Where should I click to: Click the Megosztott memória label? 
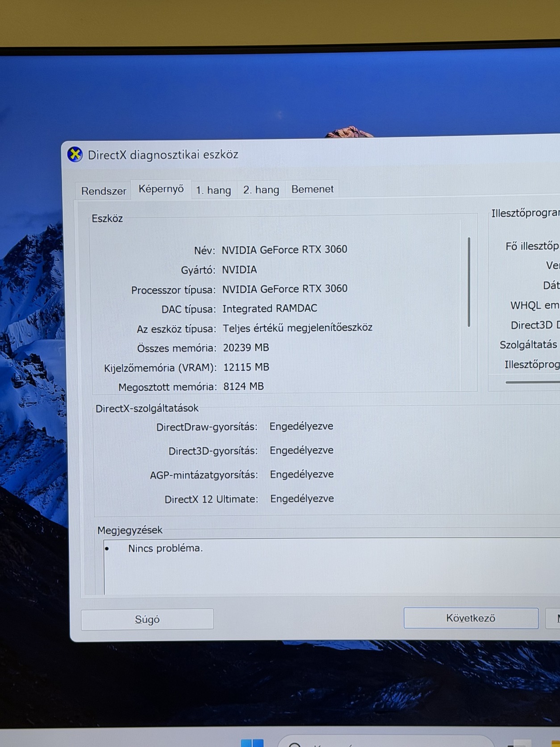coord(167,387)
